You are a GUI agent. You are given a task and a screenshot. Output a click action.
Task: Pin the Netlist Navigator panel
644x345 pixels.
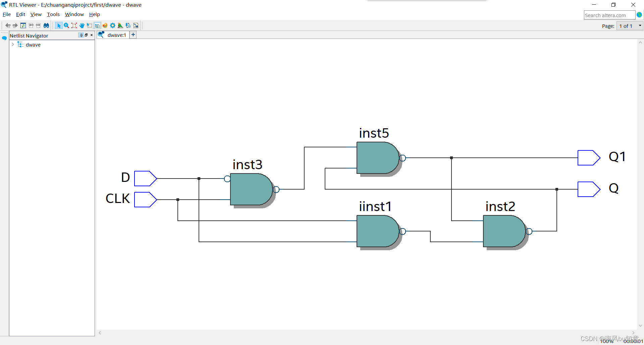click(x=81, y=35)
